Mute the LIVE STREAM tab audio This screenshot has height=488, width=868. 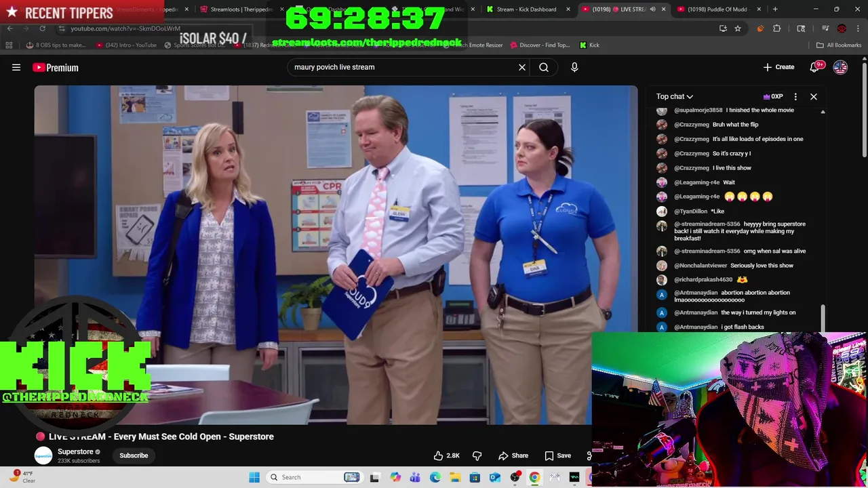(x=652, y=9)
